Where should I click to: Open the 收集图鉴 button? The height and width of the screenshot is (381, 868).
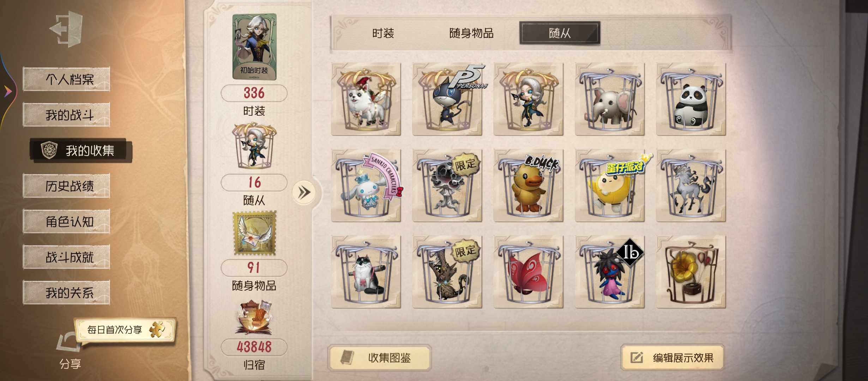click(380, 358)
